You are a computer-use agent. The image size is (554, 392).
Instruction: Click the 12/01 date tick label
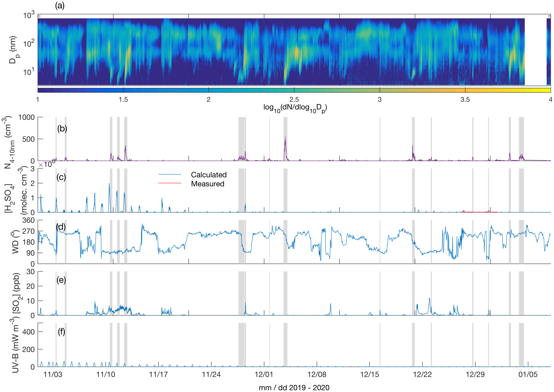point(264,375)
